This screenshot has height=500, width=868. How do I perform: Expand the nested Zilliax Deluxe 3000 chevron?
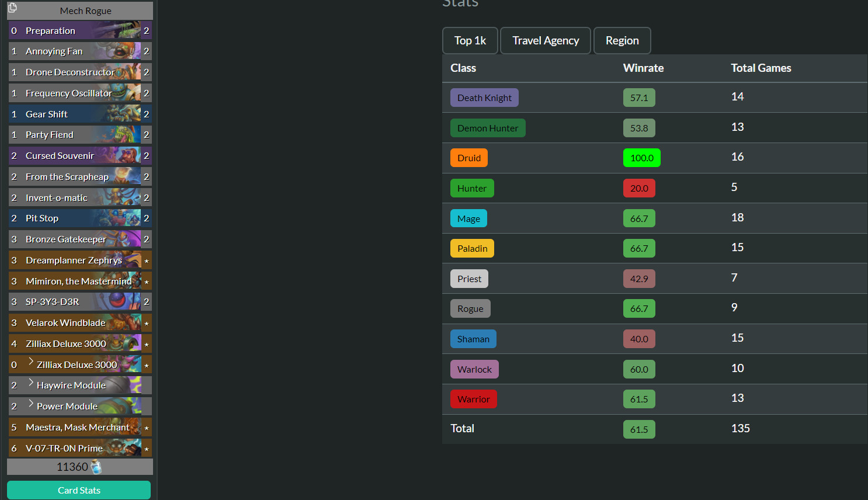[31, 362]
